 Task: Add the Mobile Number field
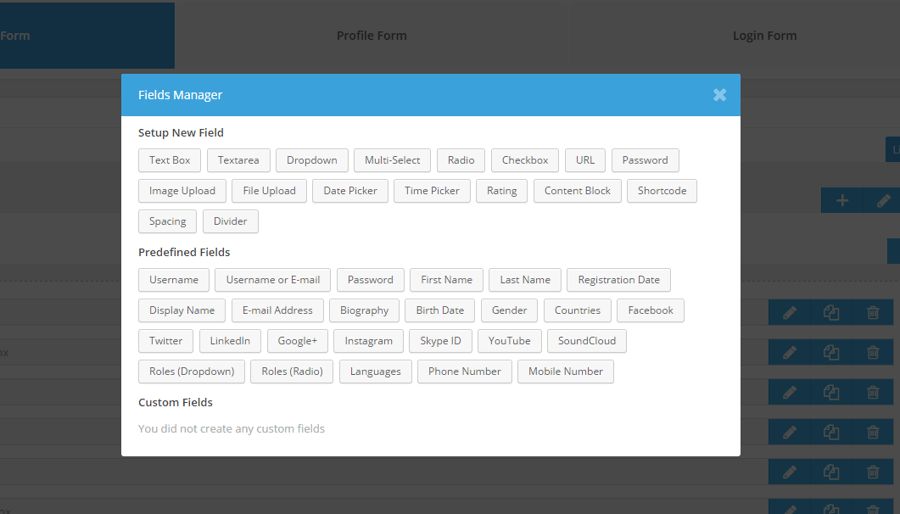(565, 372)
